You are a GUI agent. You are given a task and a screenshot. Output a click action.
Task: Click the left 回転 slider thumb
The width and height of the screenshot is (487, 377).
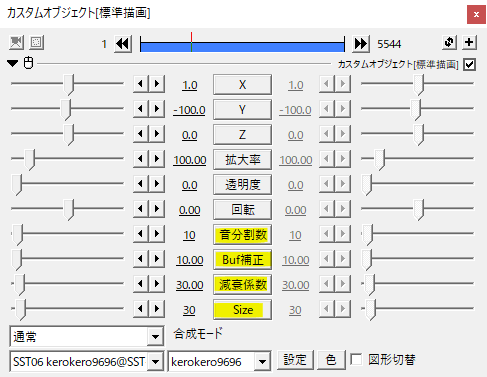69,210
